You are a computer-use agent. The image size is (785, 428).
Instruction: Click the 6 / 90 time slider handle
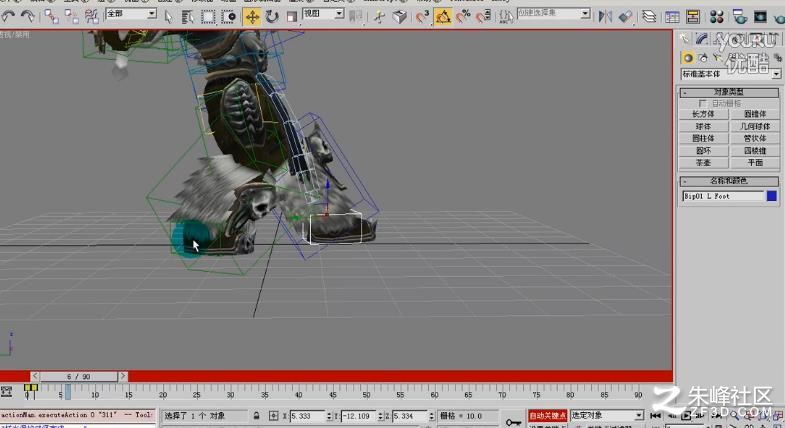[x=79, y=376]
